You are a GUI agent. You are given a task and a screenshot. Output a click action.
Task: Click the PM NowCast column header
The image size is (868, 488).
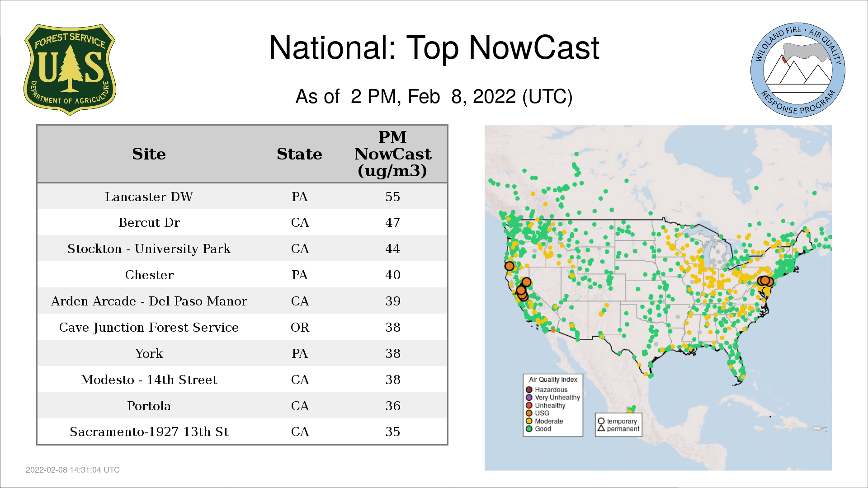pos(392,154)
